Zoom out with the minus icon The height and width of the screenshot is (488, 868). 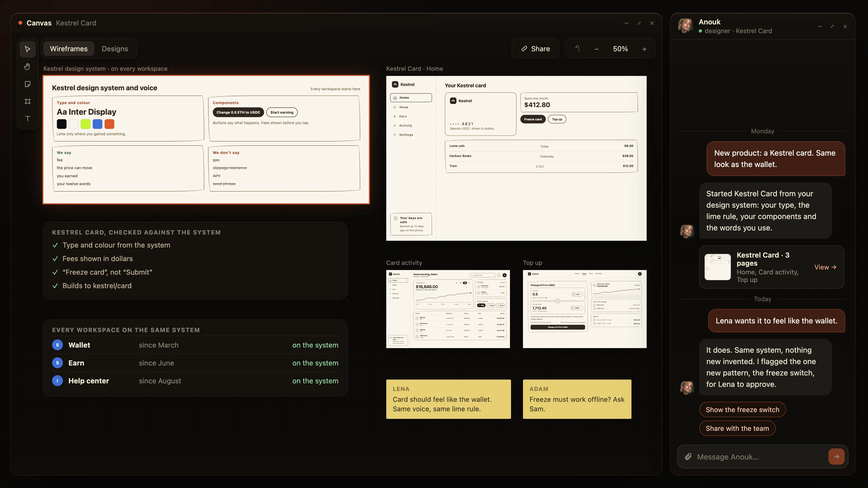(596, 49)
